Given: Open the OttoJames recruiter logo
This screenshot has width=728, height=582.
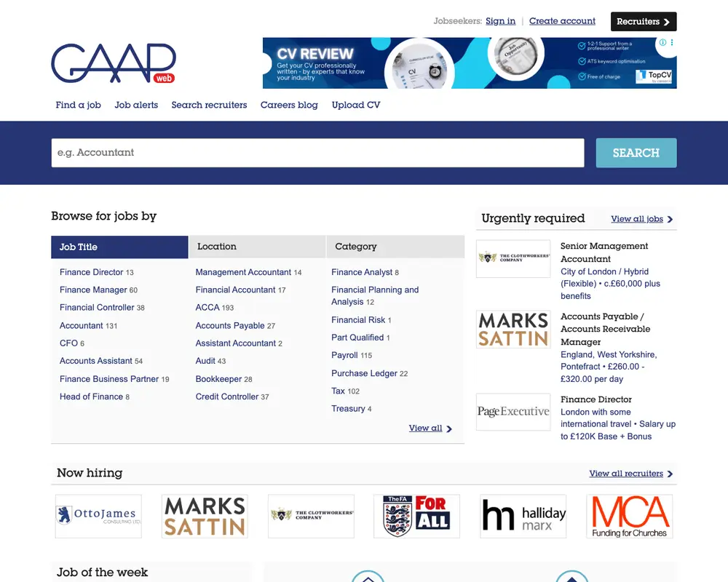Looking at the screenshot, I should (98, 516).
